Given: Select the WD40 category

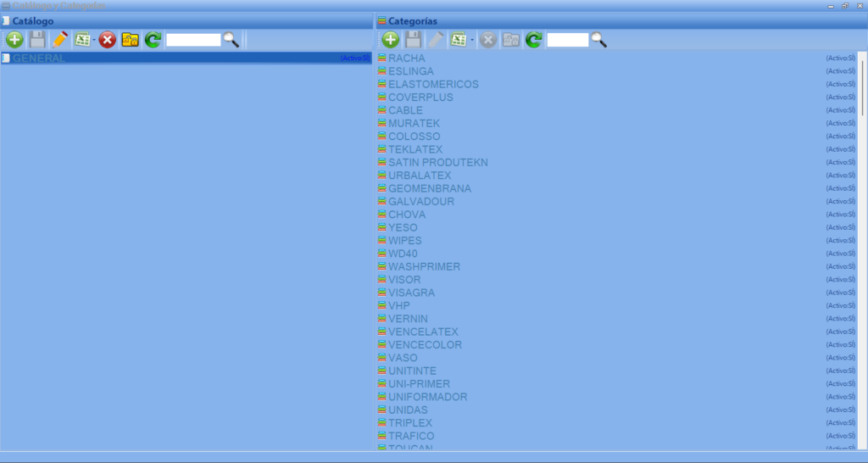Looking at the screenshot, I should tap(617, 254).
